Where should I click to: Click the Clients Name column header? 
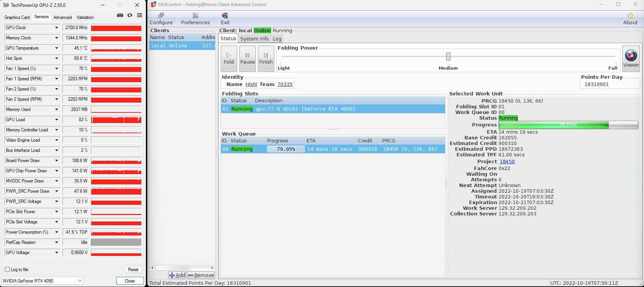[x=158, y=37]
